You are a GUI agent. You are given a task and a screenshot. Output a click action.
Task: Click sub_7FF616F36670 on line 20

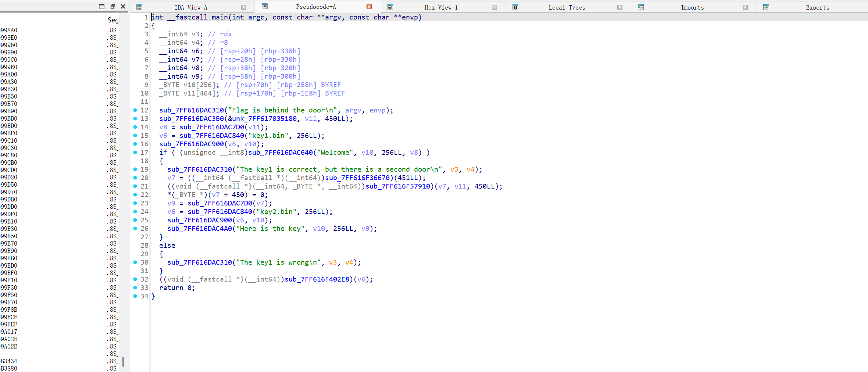pyautogui.click(x=358, y=178)
